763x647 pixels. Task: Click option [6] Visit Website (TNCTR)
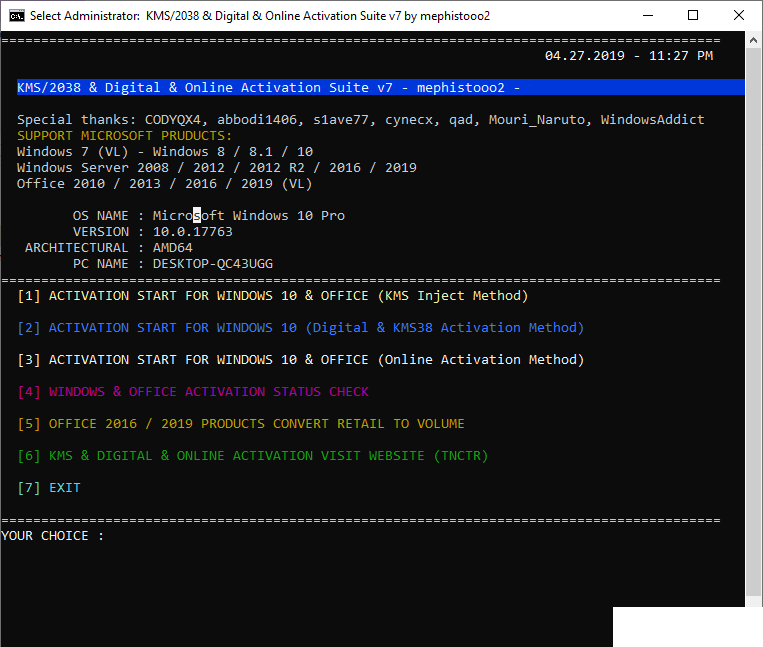point(253,456)
